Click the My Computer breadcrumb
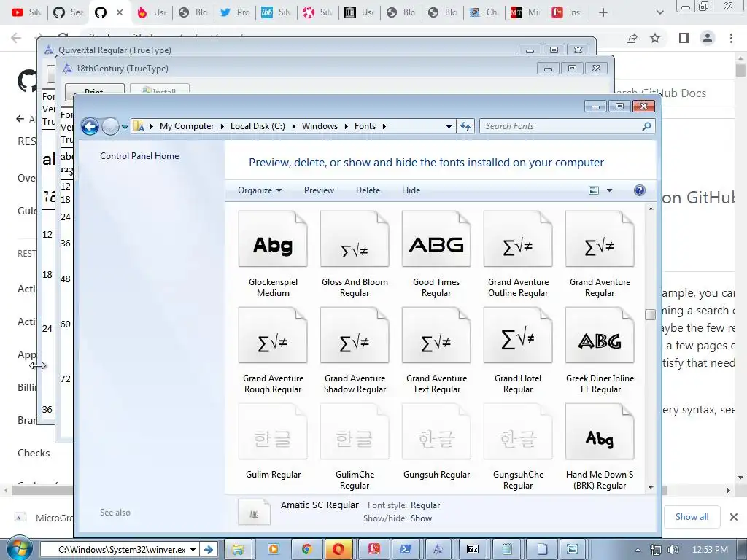 [187, 126]
